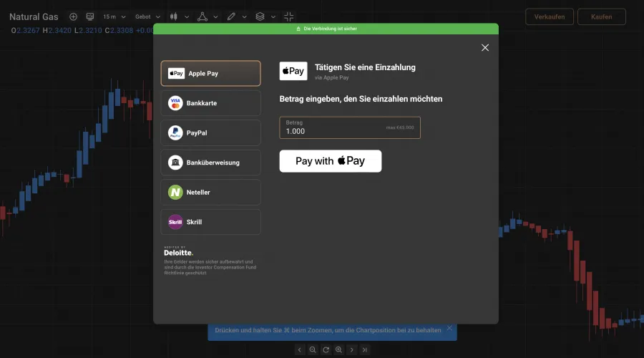Click the candlestick chart type icon
The width and height of the screenshot is (644, 358).
(174, 16)
